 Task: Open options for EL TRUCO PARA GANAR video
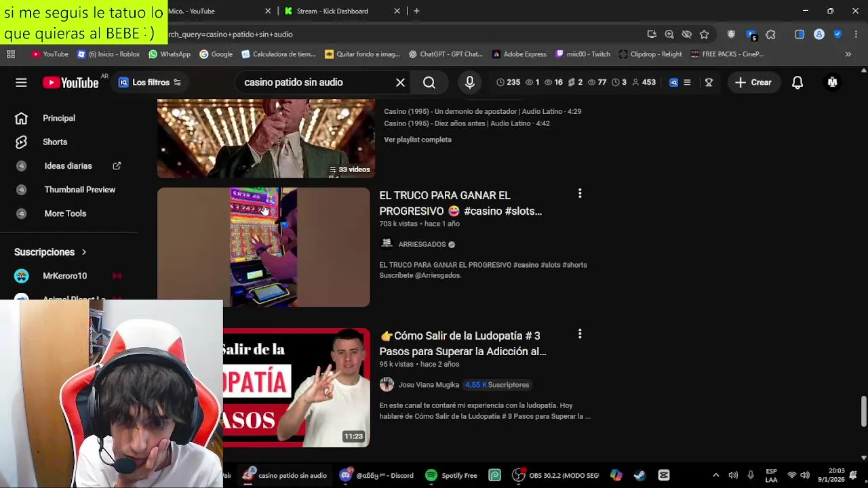580,194
